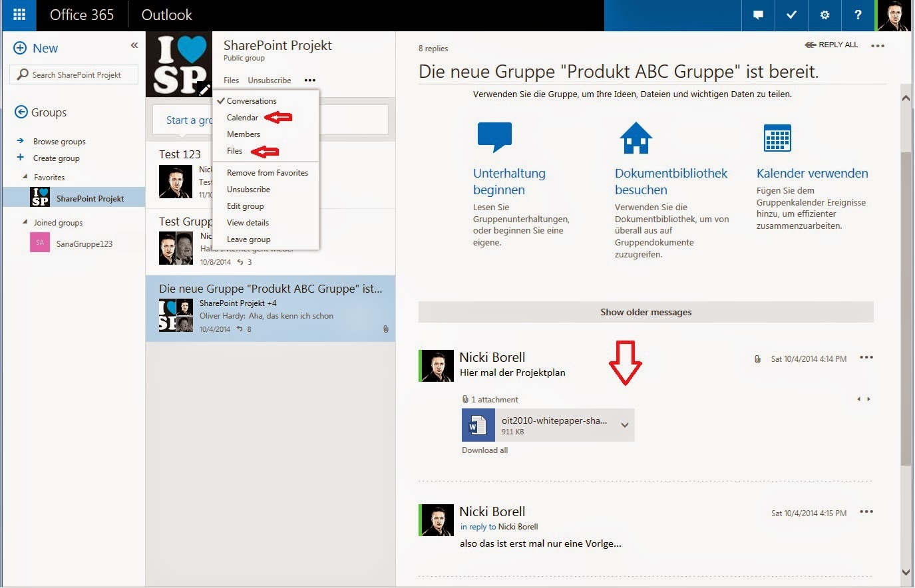
Task: Go to previous attachment with left arrow
Action: coord(859,399)
